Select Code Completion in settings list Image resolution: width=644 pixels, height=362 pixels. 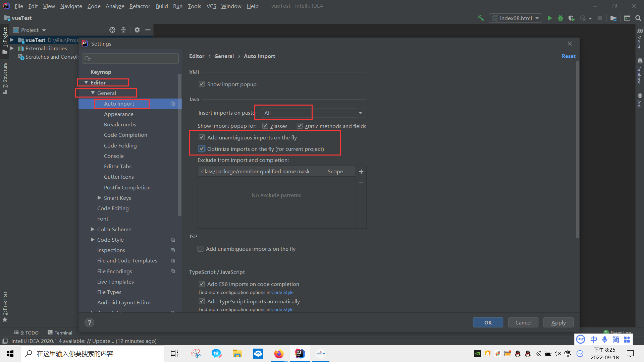coord(125,135)
